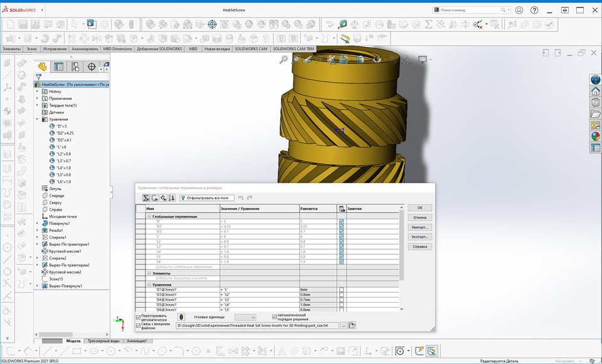Click the Экспорт button
602x364 pixels.
(x=420, y=237)
